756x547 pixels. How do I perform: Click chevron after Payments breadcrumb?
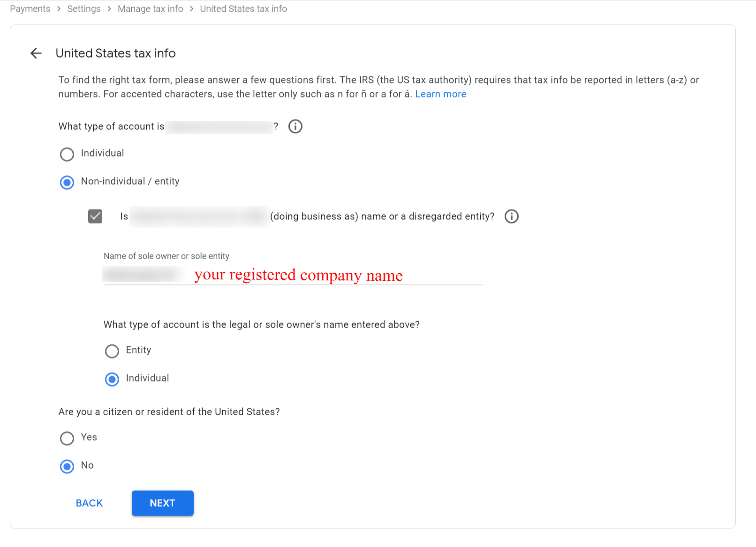[59, 9]
